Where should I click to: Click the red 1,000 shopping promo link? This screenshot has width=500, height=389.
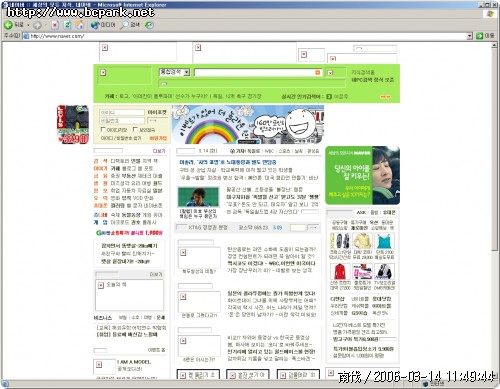click(x=129, y=233)
